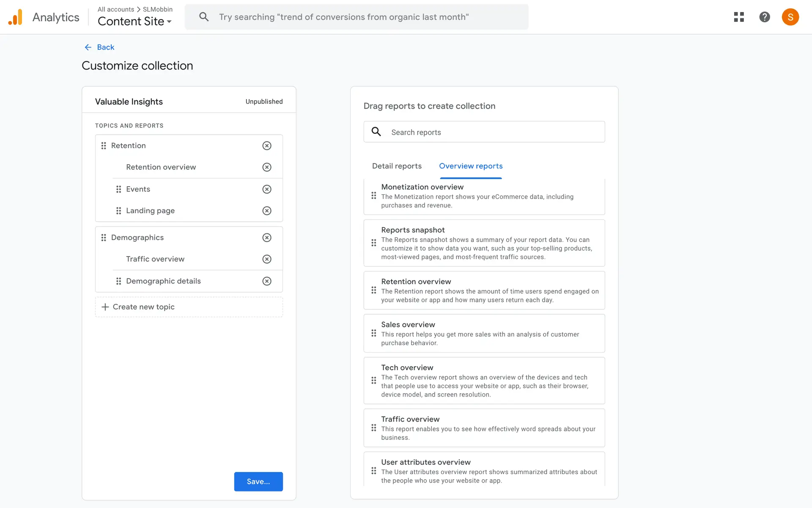
Task: Click drag handle beside Events report
Action: 118,189
